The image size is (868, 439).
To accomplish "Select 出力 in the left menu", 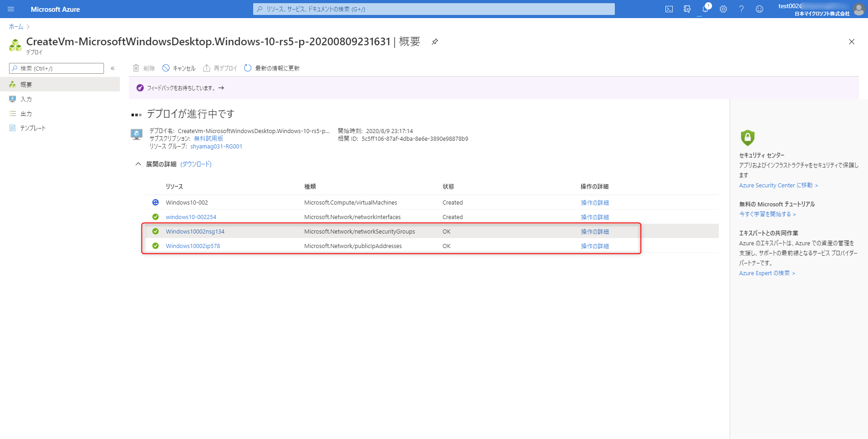I will 60,114.
